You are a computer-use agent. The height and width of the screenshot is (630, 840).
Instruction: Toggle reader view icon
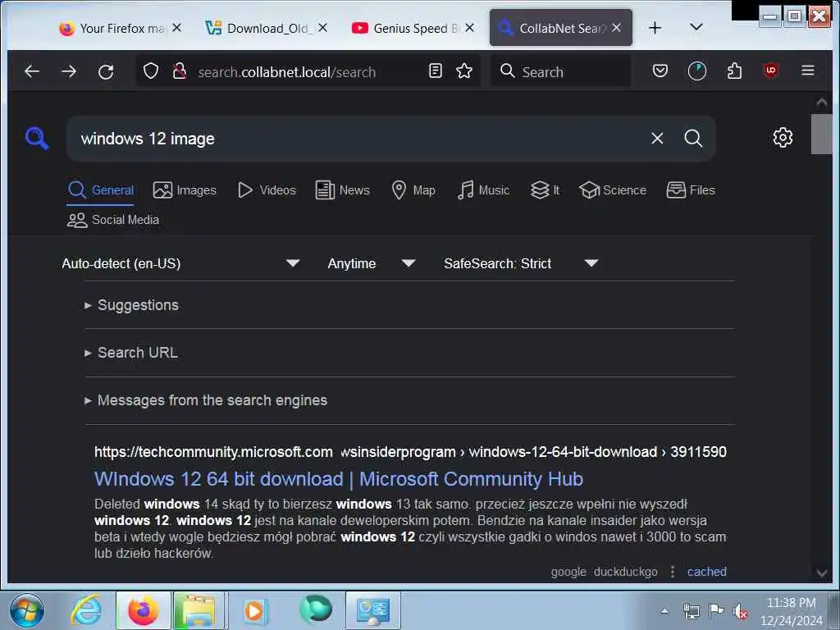[436, 71]
